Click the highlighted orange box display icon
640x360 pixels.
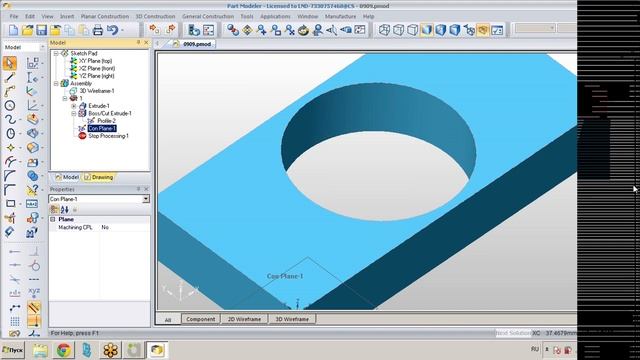(x=483, y=30)
